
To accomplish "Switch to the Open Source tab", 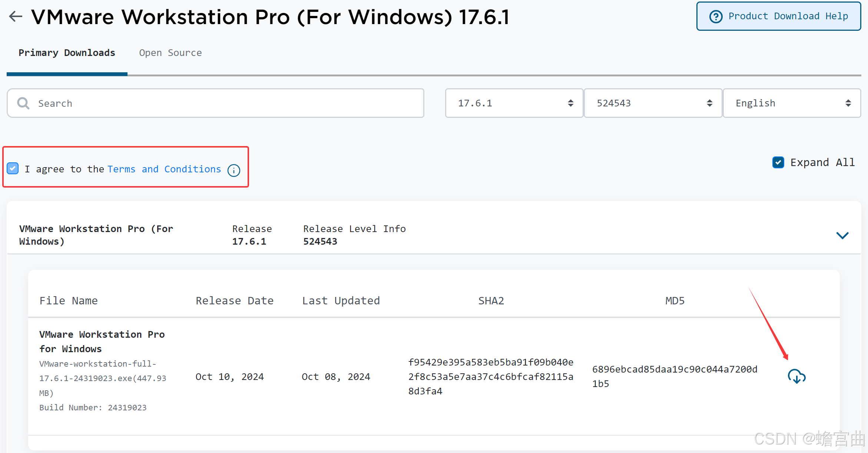I will (x=170, y=53).
